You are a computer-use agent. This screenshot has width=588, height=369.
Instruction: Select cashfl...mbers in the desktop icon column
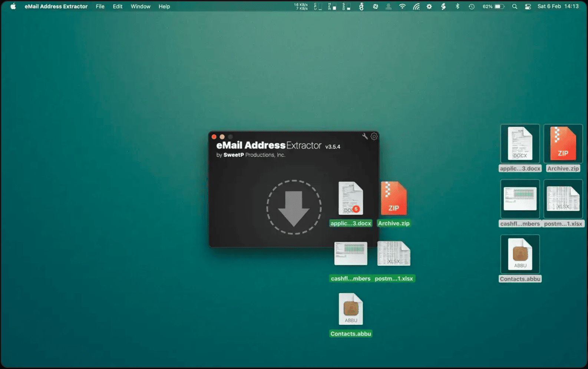pos(520,199)
